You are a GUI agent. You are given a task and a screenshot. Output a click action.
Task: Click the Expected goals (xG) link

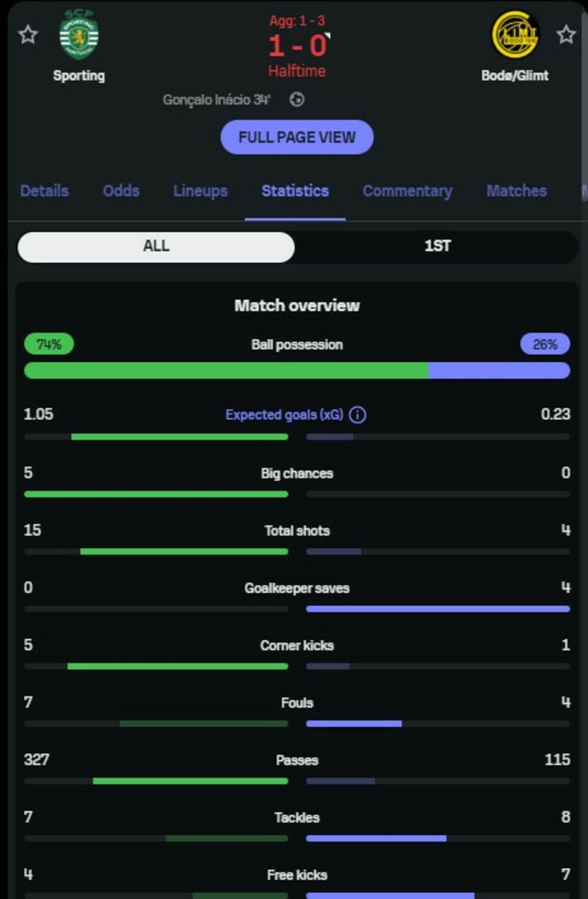pos(285,415)
